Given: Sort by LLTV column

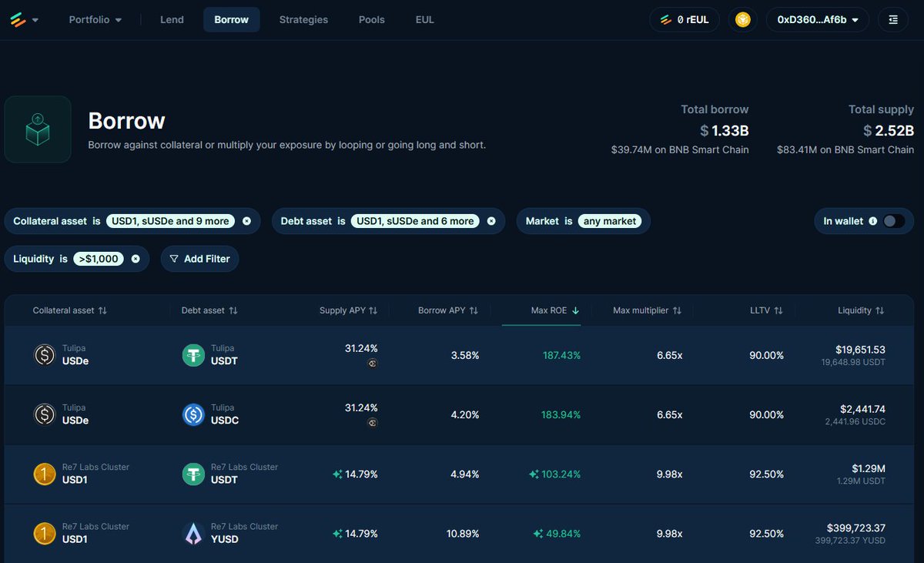Looking at the screenshot, I should click(x=767, y=310).
